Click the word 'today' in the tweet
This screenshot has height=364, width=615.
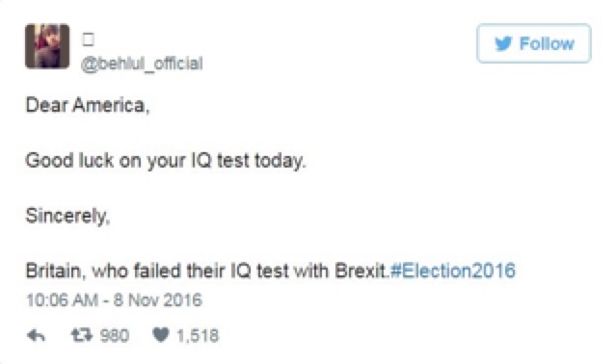(x=279, y=161)
